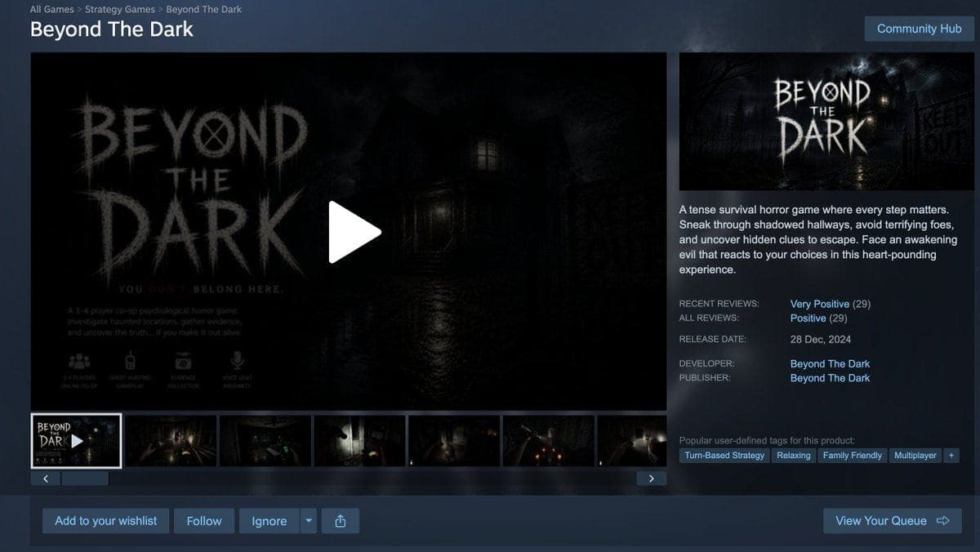
Task: Select the Family Friendly tag
Action: pyautogui.click(x=853, y=456)
